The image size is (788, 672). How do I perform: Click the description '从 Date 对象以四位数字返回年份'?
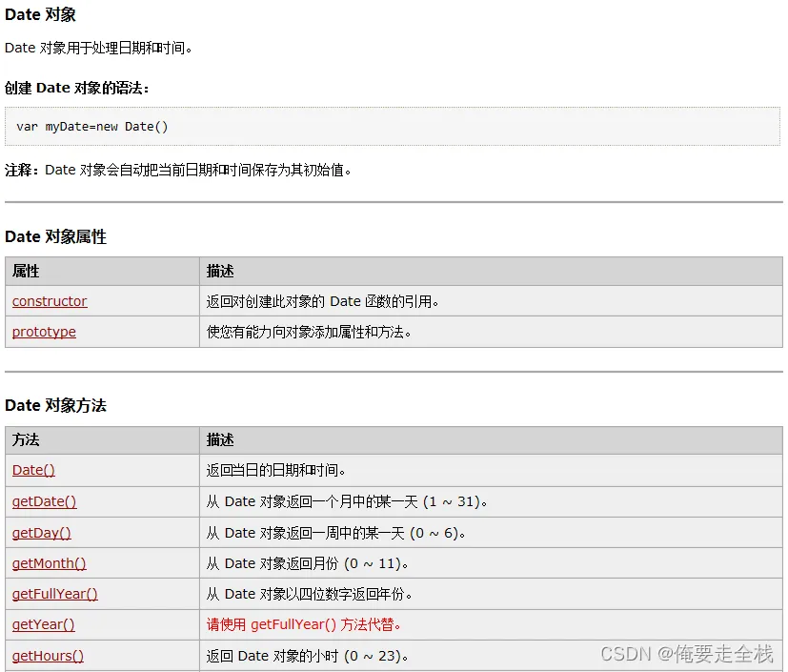pyautogui.click(x=310, y=595)
